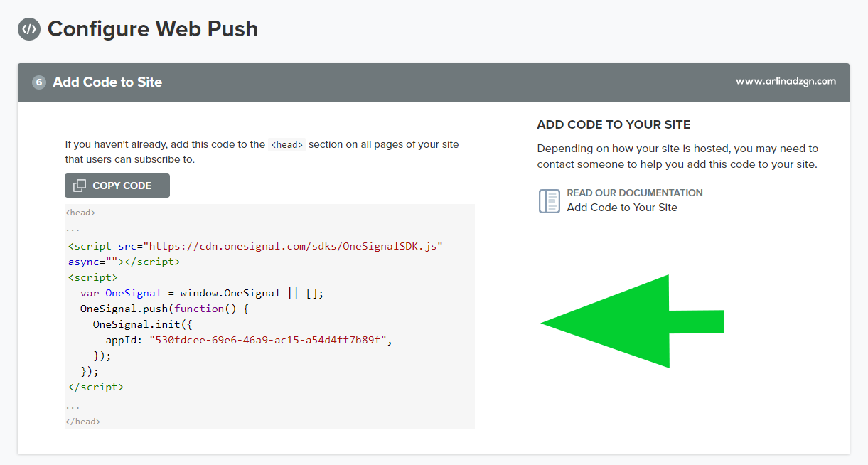Click the COPY CODE button label
The width and height of the screenshot is (868, 465).
point(122,186)
